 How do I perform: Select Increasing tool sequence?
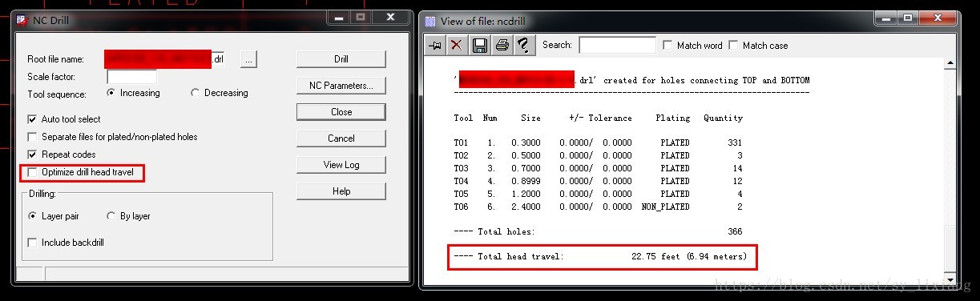111,93
